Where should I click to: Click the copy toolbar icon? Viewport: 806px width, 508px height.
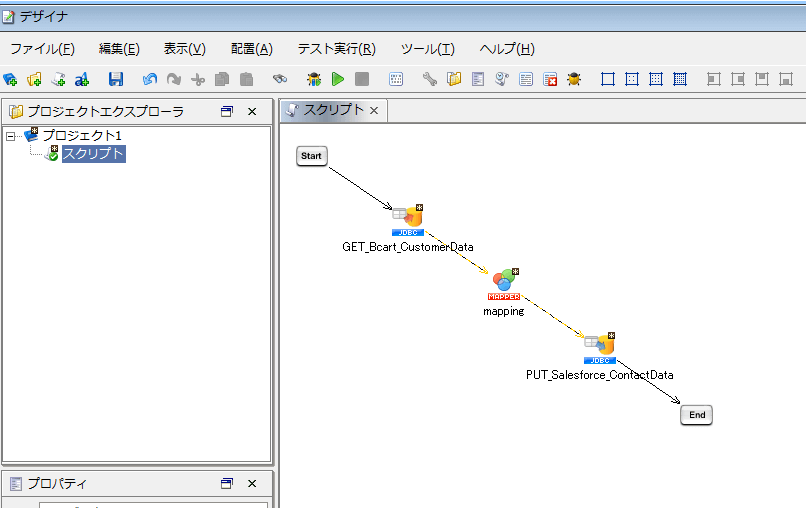coord(222,79)
